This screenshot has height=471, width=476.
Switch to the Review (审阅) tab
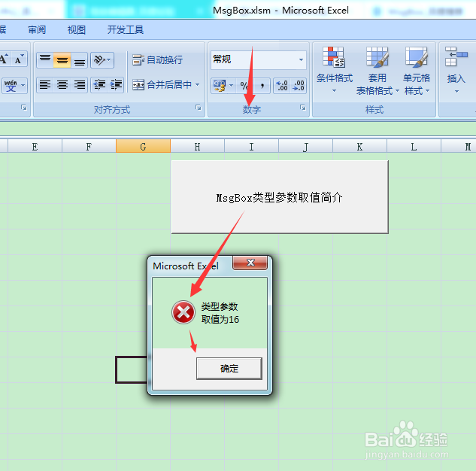(37, 30)
